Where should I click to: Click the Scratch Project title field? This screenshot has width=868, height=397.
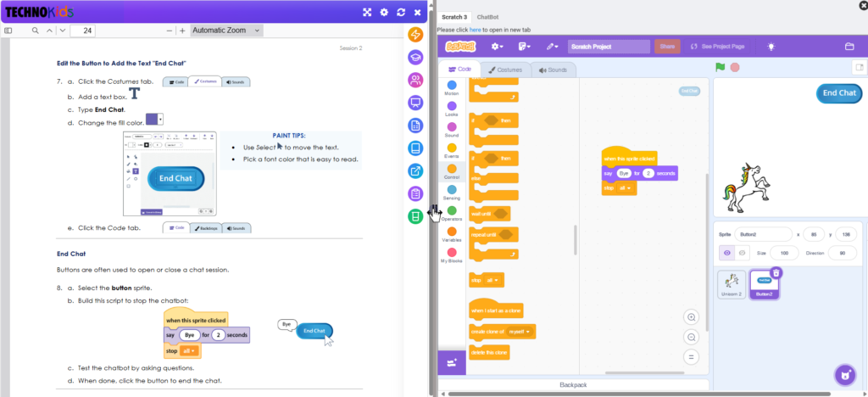point(609,47)
